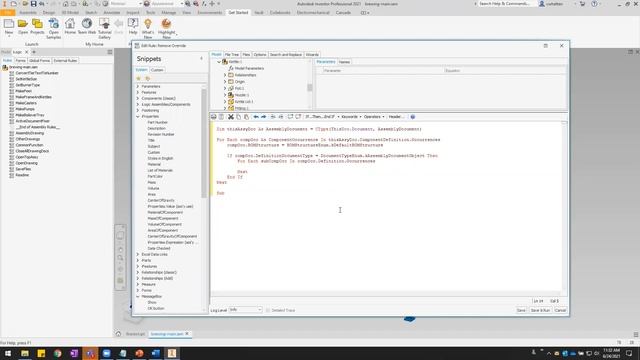
Task: Expand the Components (classic) snippet category
Action: pos(138,98)
